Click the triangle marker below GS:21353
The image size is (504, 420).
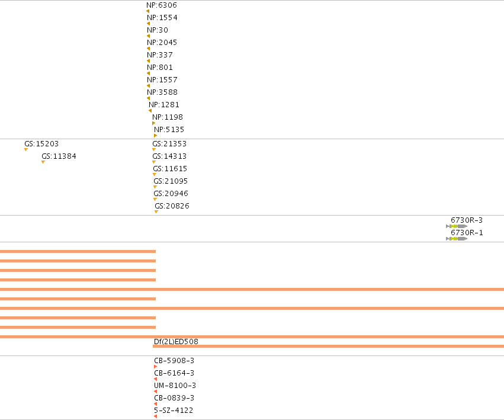(154, 149)
